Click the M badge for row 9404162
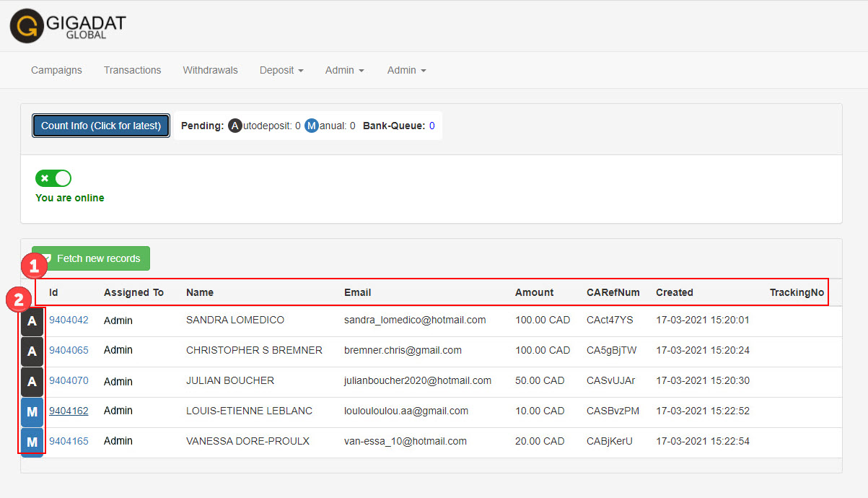 click(x=32, y=412)
